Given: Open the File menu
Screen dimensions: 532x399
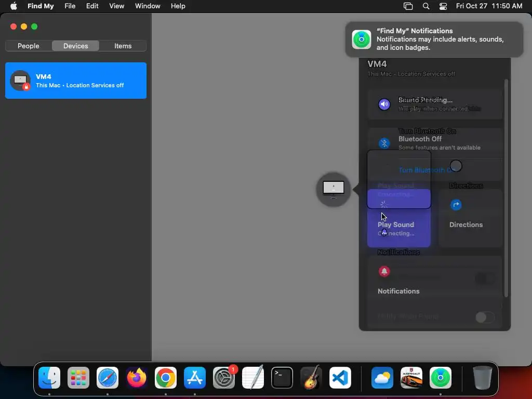Looking at the screenshot, I should click(x=70, y=6).
